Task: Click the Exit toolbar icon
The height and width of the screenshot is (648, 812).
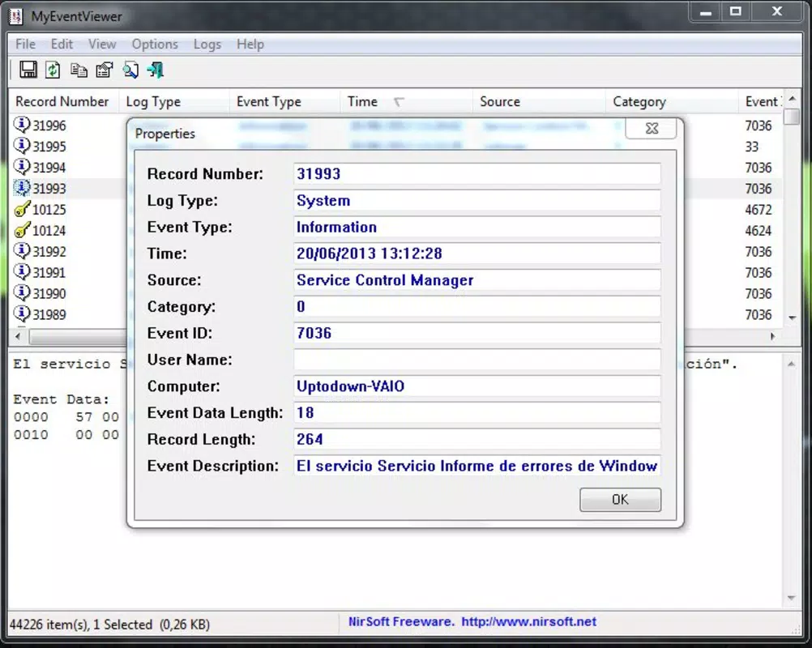Action: 156,70
